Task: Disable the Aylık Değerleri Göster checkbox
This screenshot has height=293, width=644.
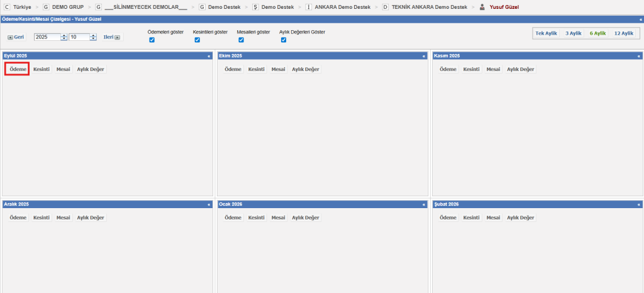Action: [x=284, y=40]
